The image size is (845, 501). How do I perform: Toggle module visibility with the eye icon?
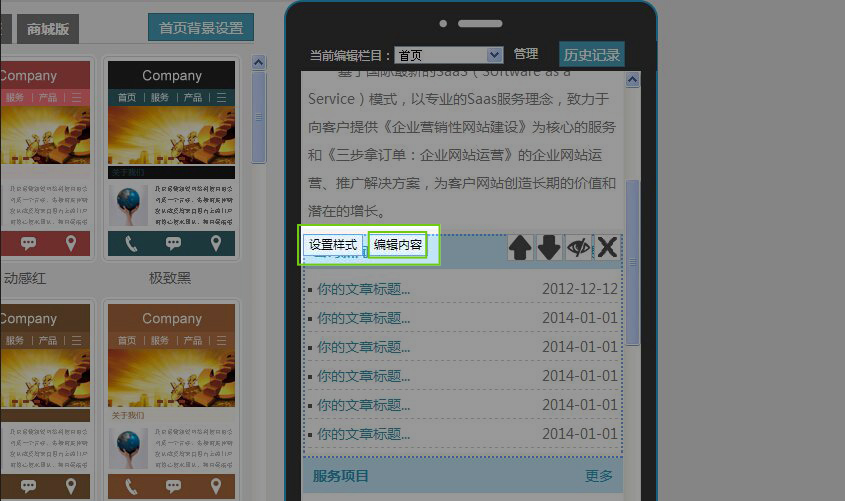coord(578,247)
